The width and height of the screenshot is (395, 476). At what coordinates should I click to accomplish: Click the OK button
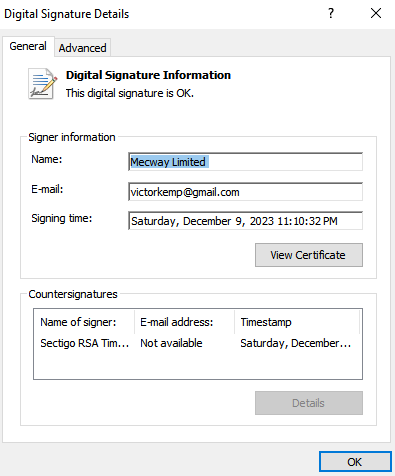pyautogui.click(x=355, y=462)
